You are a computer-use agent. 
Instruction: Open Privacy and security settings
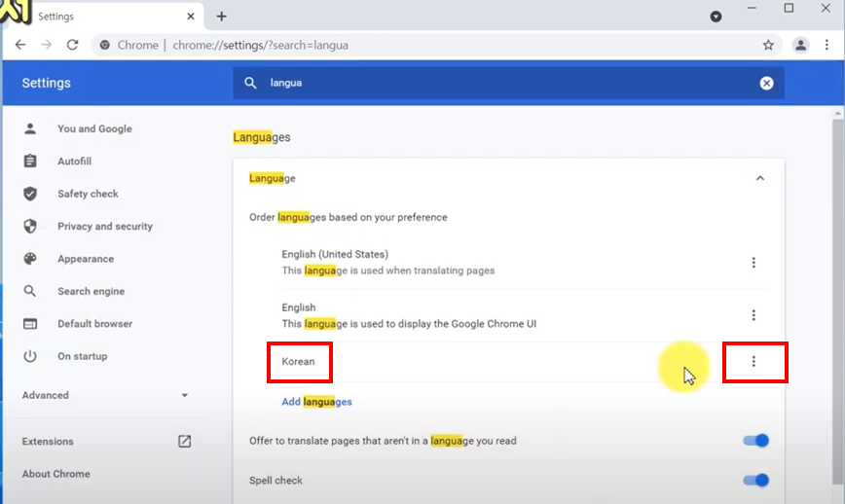point(105,226)
